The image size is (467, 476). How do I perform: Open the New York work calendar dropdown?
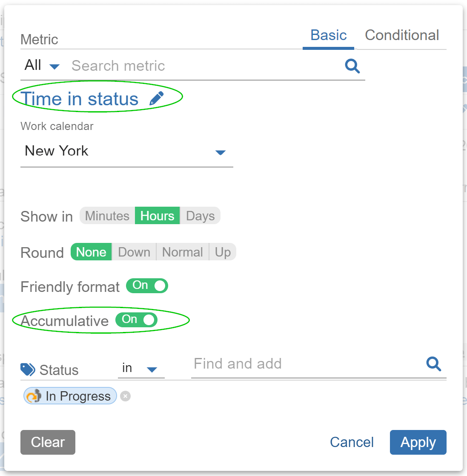click(221, 152)
